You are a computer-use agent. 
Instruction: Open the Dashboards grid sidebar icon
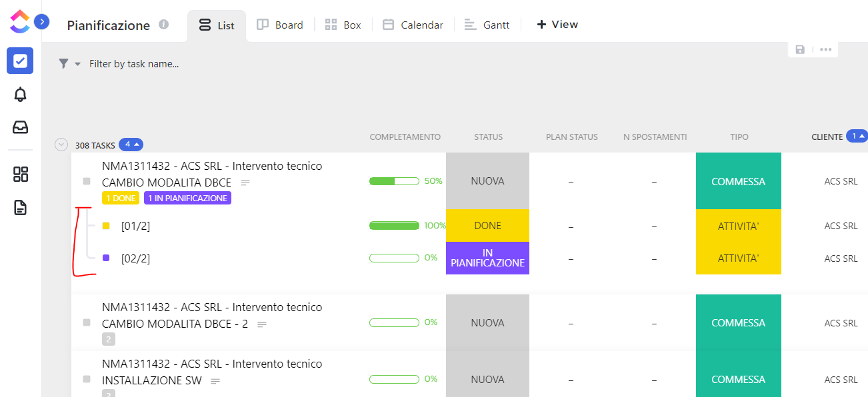coord(20,175)
